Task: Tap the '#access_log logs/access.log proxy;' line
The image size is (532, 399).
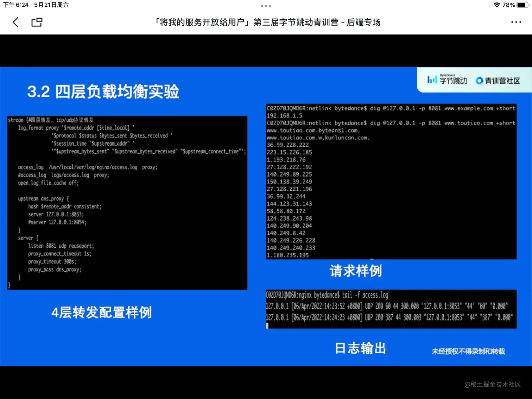Action: click(x=64, y=175)
